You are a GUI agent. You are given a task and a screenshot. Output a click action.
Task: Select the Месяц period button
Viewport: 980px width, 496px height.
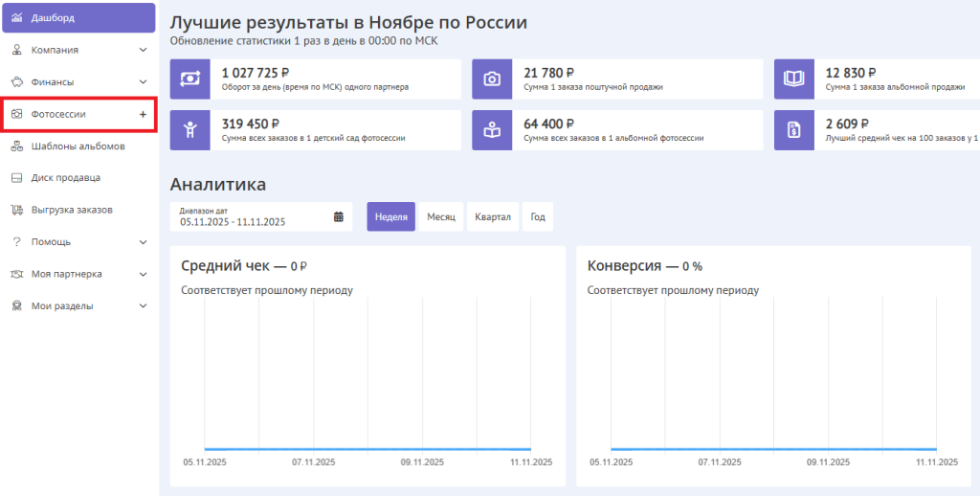tap(440, 216)
